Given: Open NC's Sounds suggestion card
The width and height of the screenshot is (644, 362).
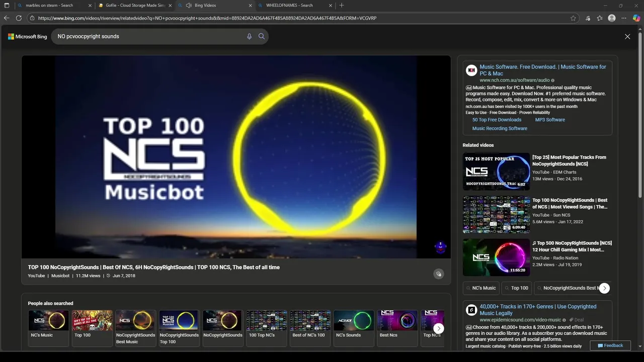Looking at the screenshot, I should click(x=354, y=328).
